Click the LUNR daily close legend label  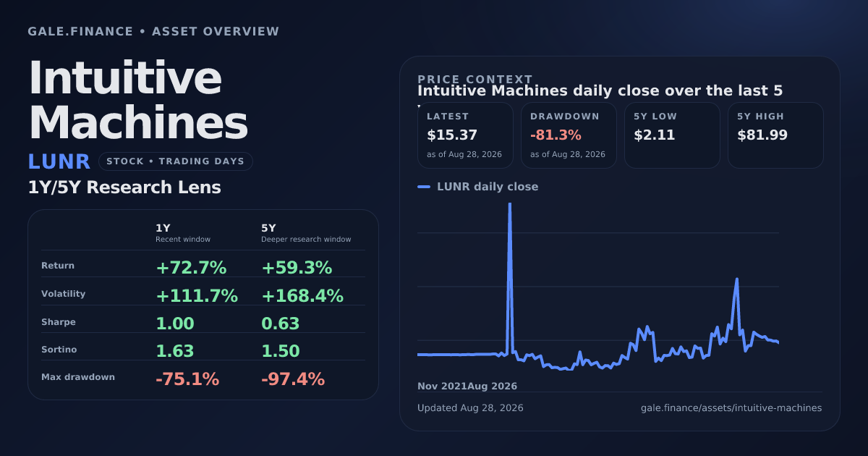[x=488, y=187]
